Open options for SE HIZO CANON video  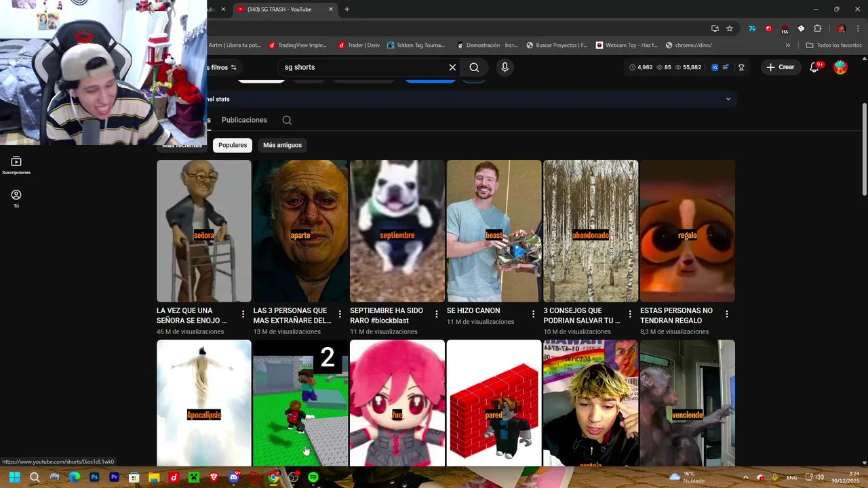[533, 314]
